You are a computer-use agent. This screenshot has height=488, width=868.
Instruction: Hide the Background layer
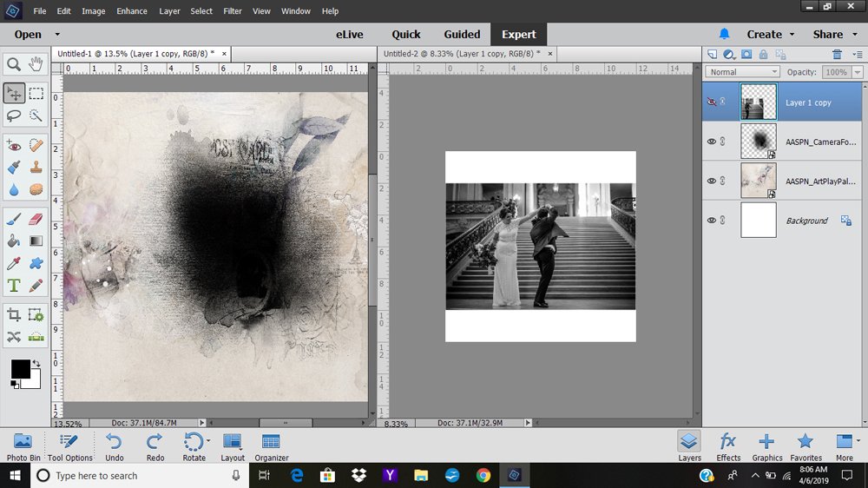pyautogui.click(x=712, y=220)
